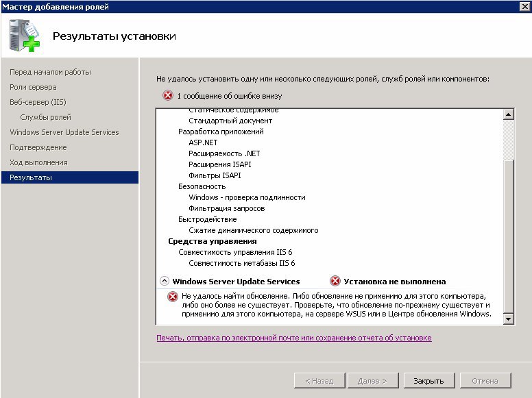The image size is (532, 398).
Task: Click 'Разработка приложений' in results list
Action: coord(221,132)
